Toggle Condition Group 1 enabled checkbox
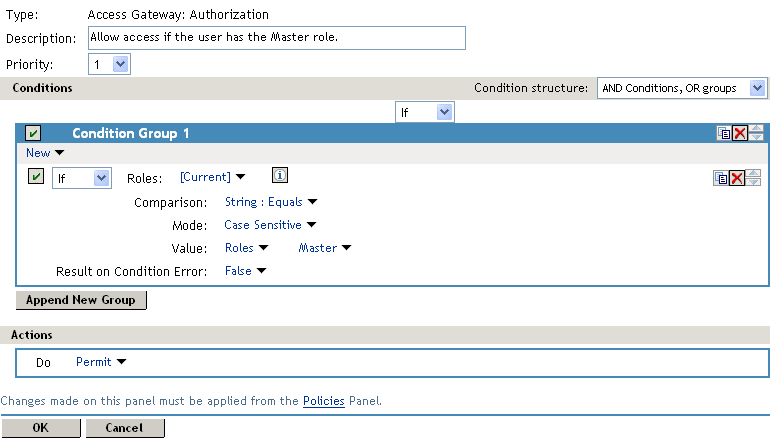The image size is (777, 438). point(33,133)
